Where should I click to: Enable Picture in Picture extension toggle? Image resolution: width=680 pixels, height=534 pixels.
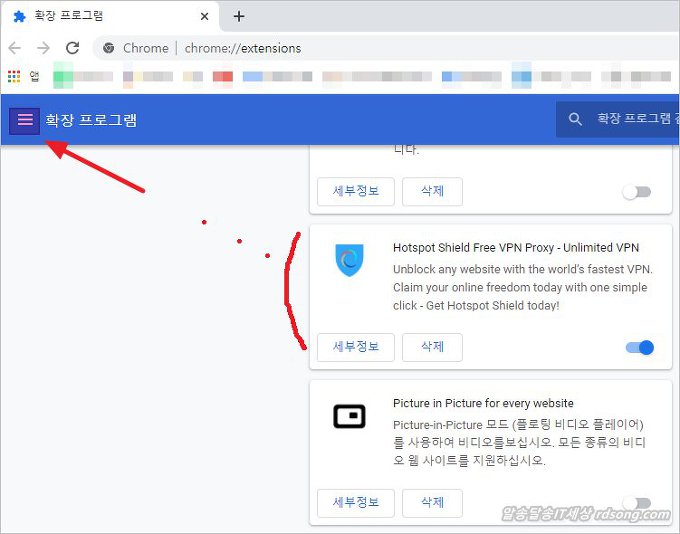636,502
